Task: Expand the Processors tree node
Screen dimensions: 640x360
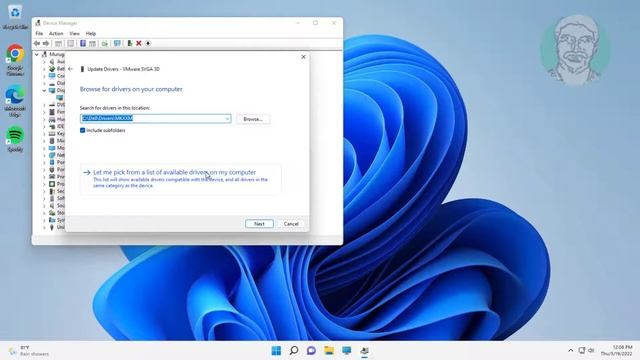Action: pos(44,184)
